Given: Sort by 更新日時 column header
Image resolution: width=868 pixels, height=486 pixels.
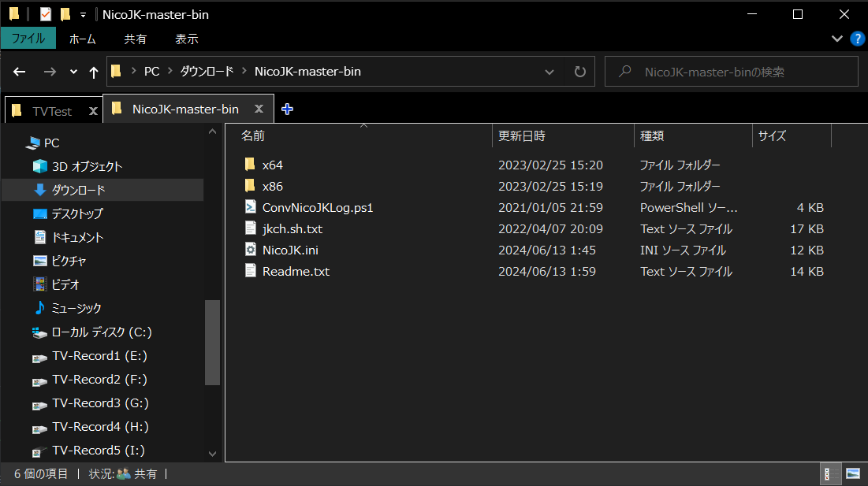Looking at the screenshot, I should pyautogui.click(x=563, y=136).
